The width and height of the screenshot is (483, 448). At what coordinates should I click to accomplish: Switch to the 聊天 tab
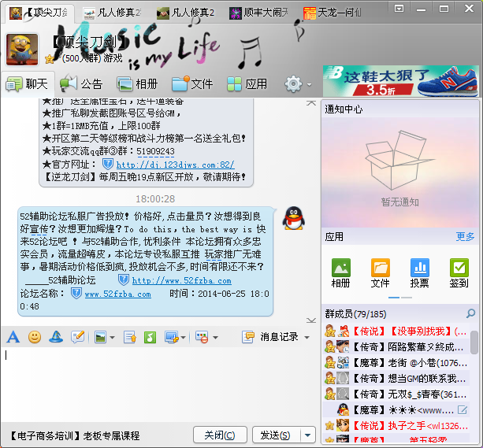click(x=27, y=83)
